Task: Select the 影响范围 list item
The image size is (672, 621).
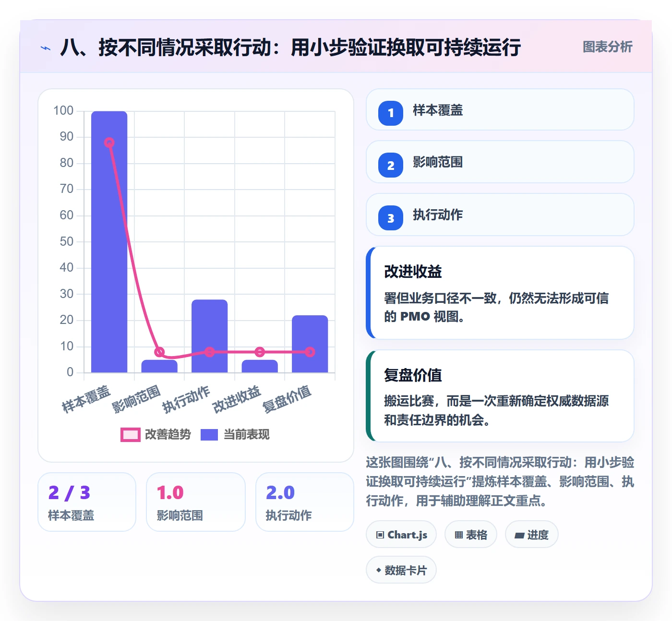Action: [500, 162]
